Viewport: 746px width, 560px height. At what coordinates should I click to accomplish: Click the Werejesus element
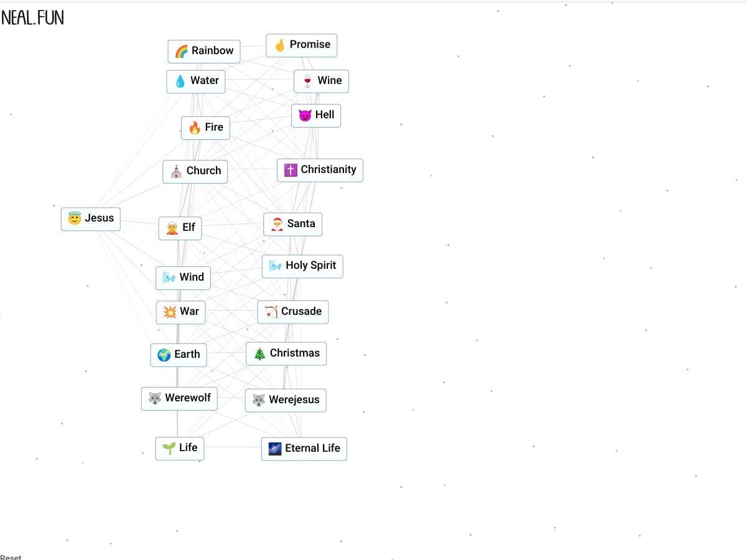click(286, 400)
